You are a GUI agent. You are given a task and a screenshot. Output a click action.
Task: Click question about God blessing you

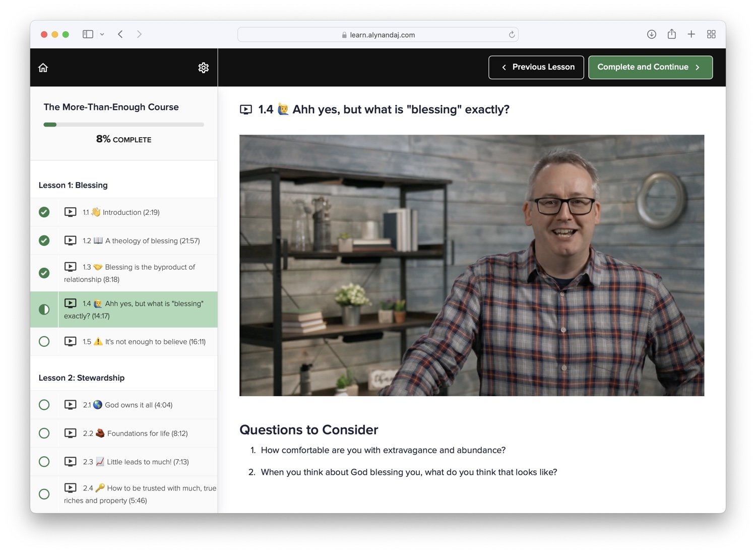tap(409, 472)
